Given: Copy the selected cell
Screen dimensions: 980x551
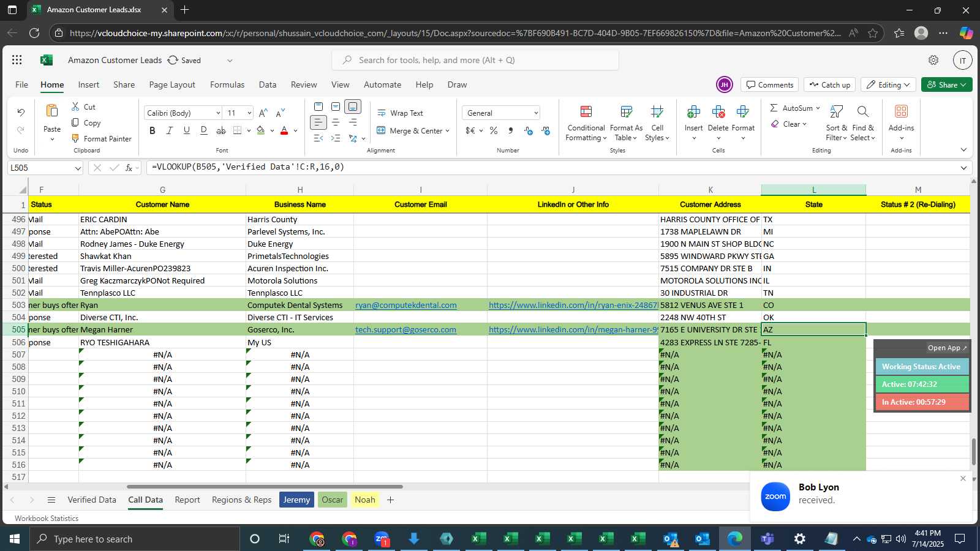Looking at the screenshot, I should [x=86, y=122].
